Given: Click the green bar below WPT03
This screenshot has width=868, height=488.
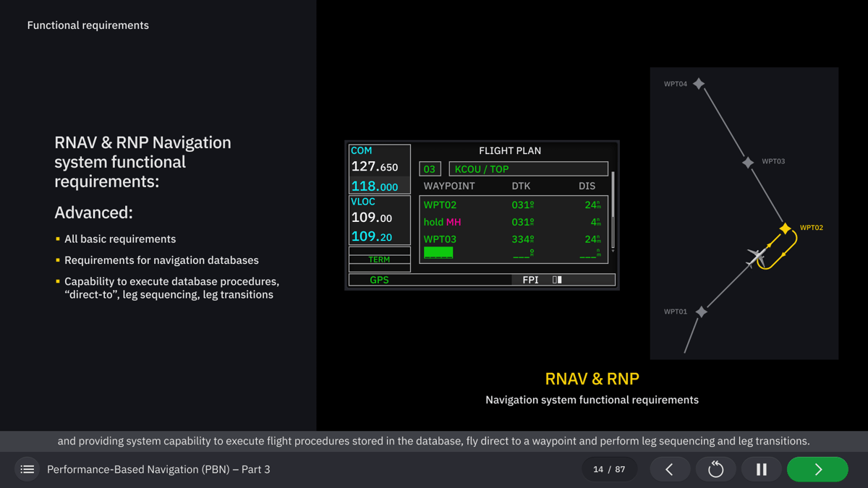Looking at the screenshot, I should [x=441, y=252].
